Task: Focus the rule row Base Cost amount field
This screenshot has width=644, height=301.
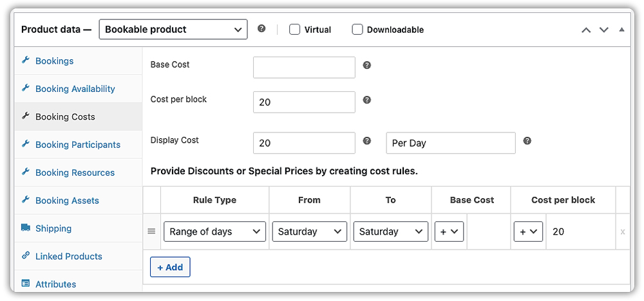Action: [x=489, y=232]
